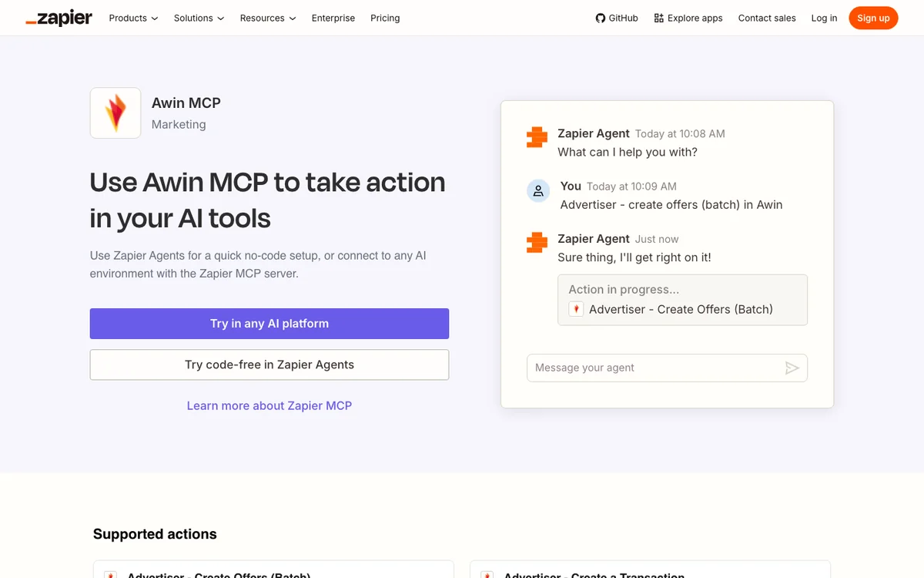The image size is (924, 578).
Task: Click the Action in progress... label
Action: (x=624, y=290)
